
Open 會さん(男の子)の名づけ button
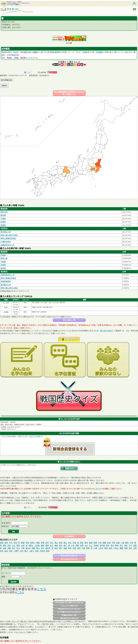click(69, 556)
